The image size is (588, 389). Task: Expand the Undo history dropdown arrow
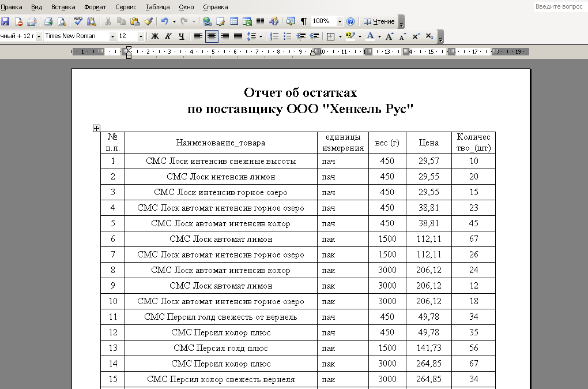pos(174,21)
